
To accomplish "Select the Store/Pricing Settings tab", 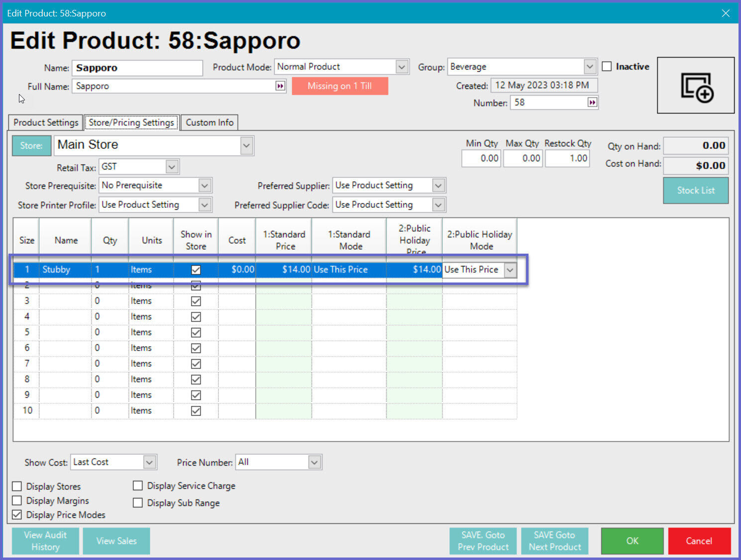I will 131,122.
